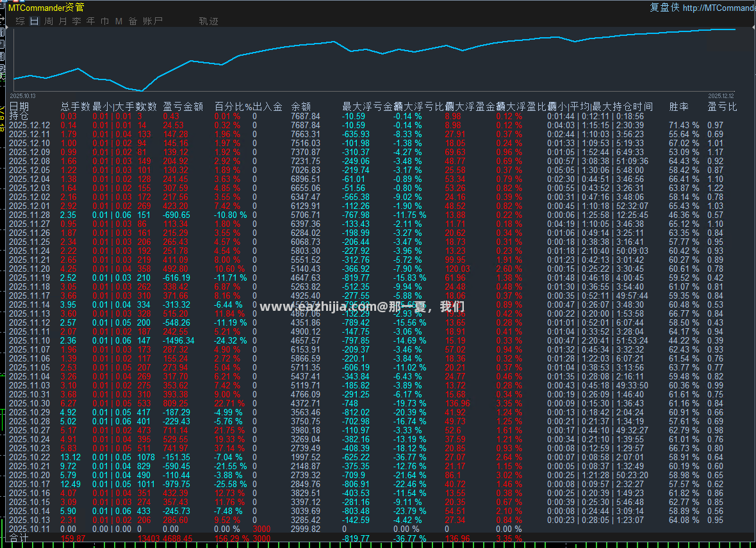756x548 pixels.
Task: Select the 日 daily tab
Action: pos(34,21)
